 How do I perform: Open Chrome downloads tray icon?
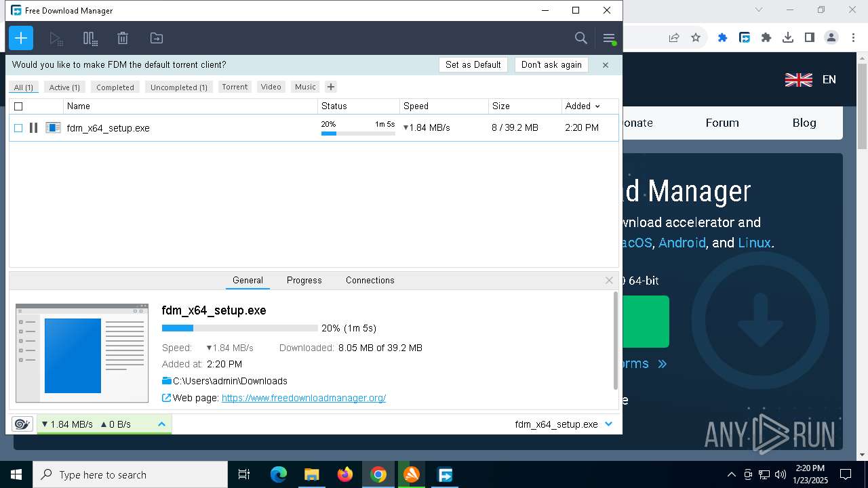[788, 38]
